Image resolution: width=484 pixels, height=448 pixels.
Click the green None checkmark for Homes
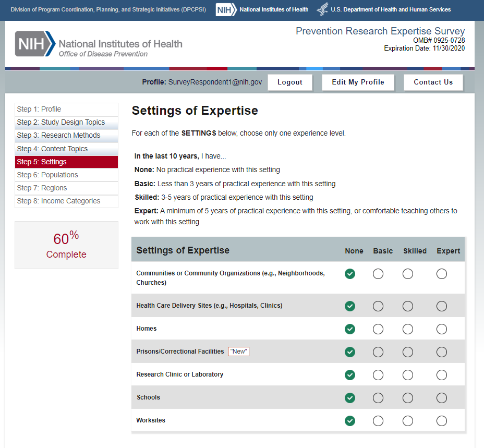[350, 329]
